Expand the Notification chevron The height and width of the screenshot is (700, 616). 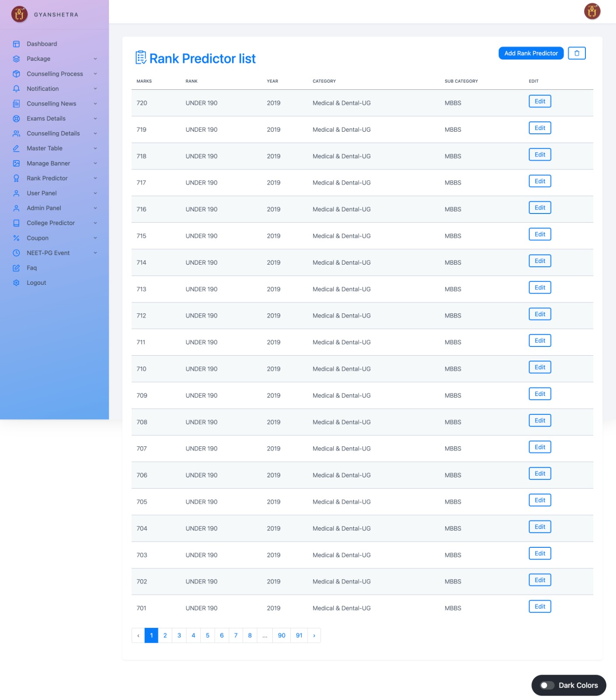click(95, 88)
